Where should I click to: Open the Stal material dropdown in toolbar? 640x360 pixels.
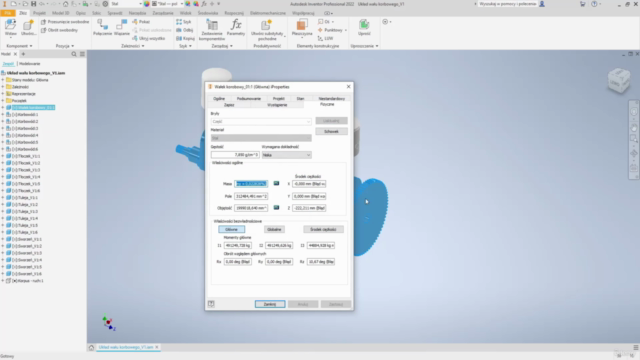tap(126, 4)
